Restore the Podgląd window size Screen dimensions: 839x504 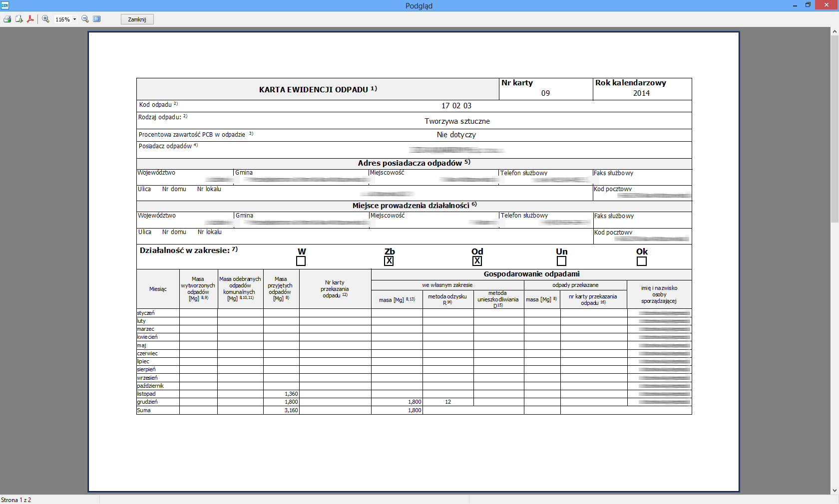(x=808, y=5)
